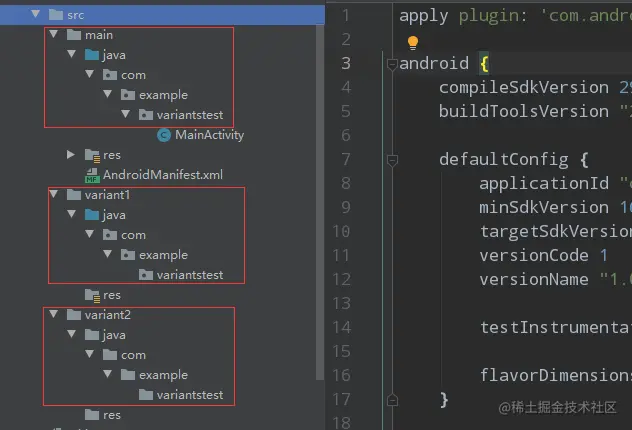Select the variant1 folder label
This screenshot has height=430, width=632.
click(x=108, y=195)
